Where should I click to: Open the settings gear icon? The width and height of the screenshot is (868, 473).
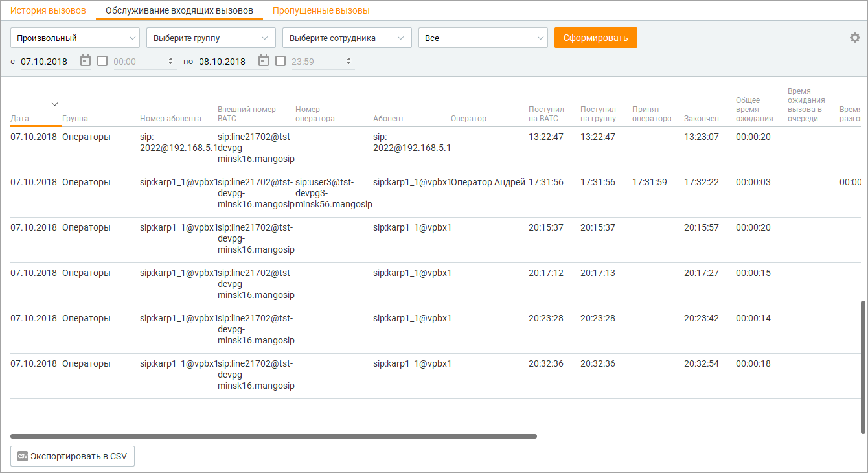855,38
